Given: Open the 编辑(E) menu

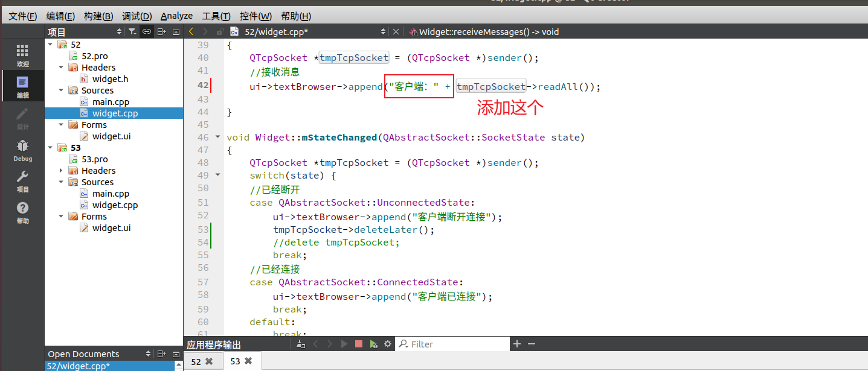Looking at the screenshot, I should click(x=60, y=16).
